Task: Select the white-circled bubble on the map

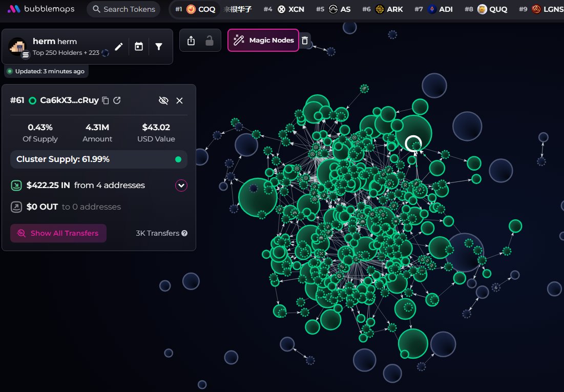Action: coord(414,144)
